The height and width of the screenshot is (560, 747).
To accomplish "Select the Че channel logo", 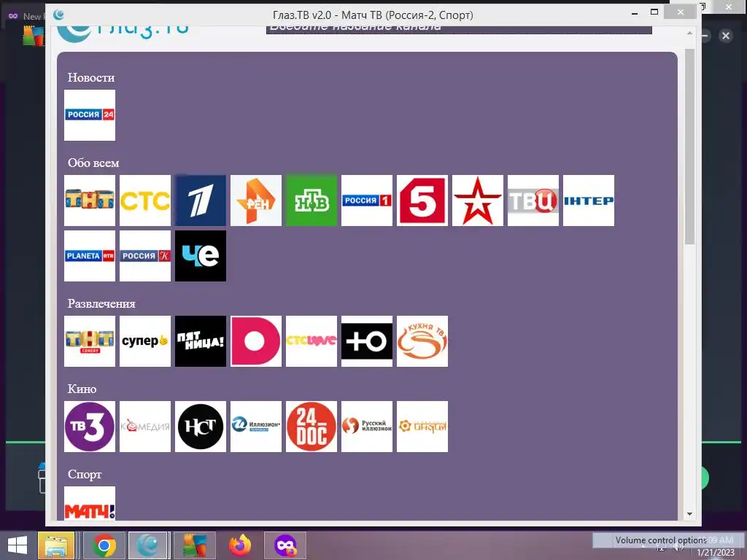I will click(x=201, y=256).
